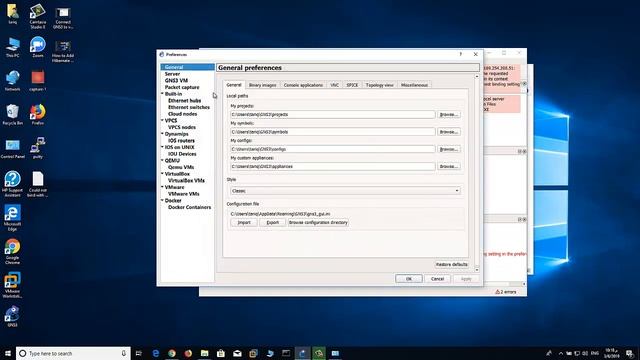Select Ethernet hubs in the sidebar

click(184, 100)
